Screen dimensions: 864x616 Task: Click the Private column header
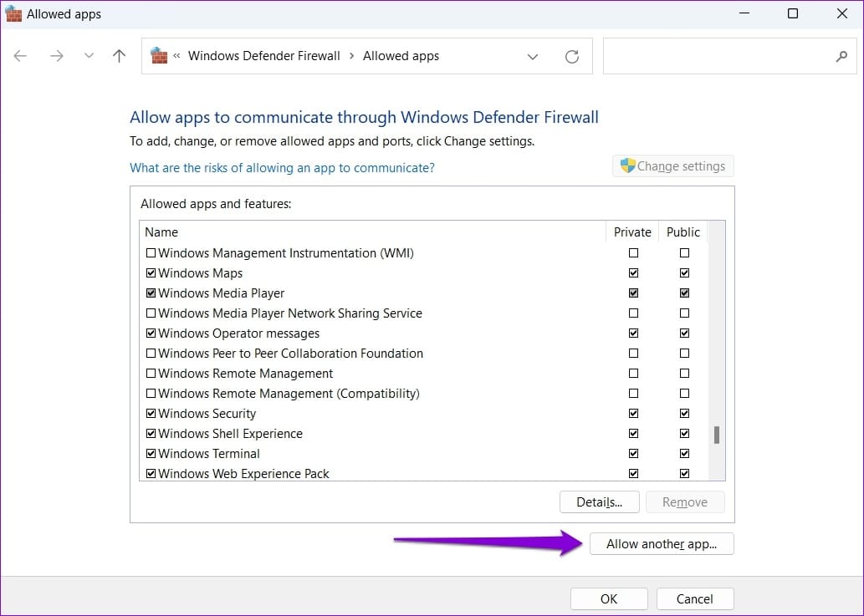(x=632, y=232)
